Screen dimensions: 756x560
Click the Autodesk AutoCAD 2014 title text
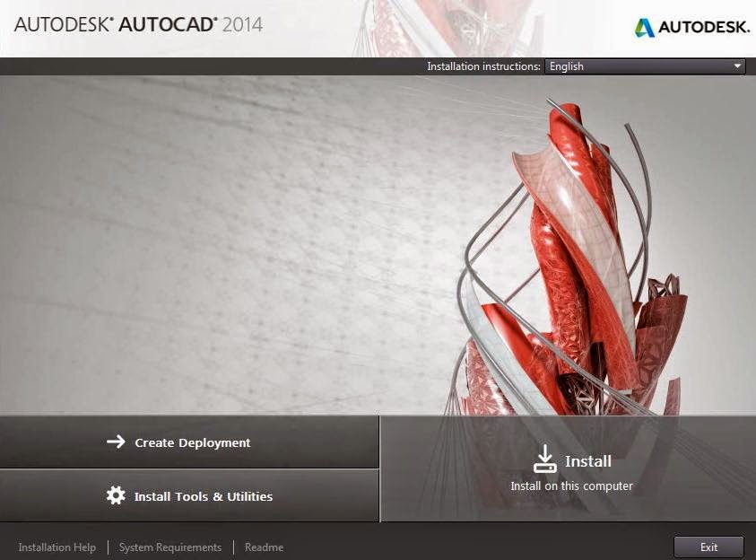coord(138,24)
